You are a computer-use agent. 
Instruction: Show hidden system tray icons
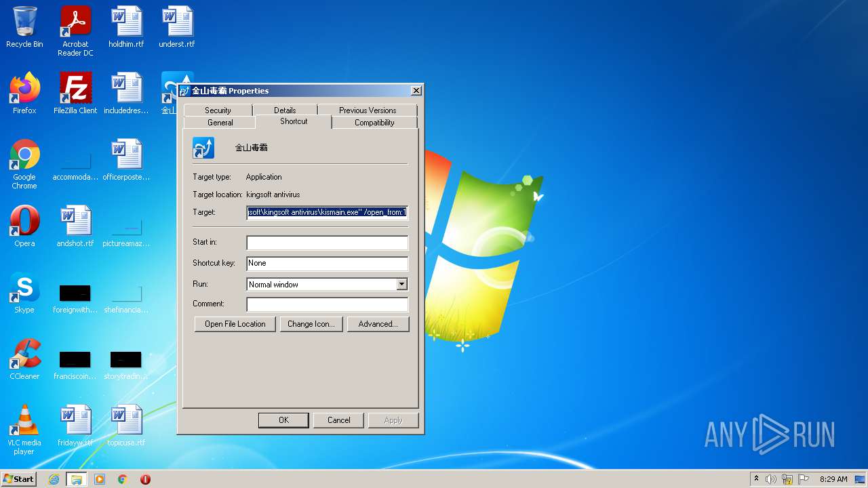pos(756,479)
